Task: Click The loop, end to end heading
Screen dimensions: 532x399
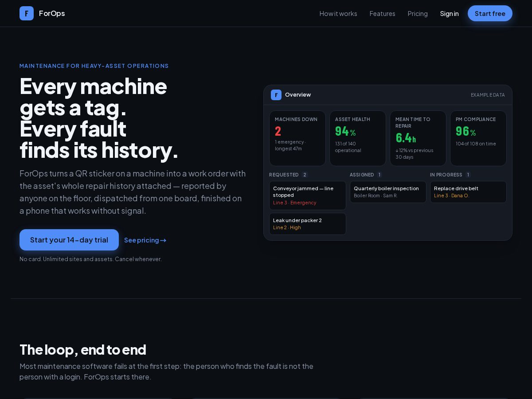Action: click(83, 350)
